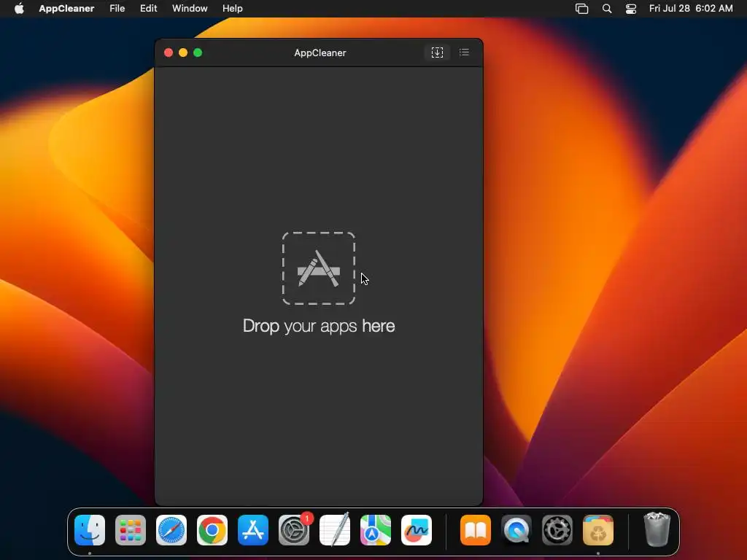Open the Apple menu
Image resolution: width=747 pixels, height=560 pixels.
point(19,9)
